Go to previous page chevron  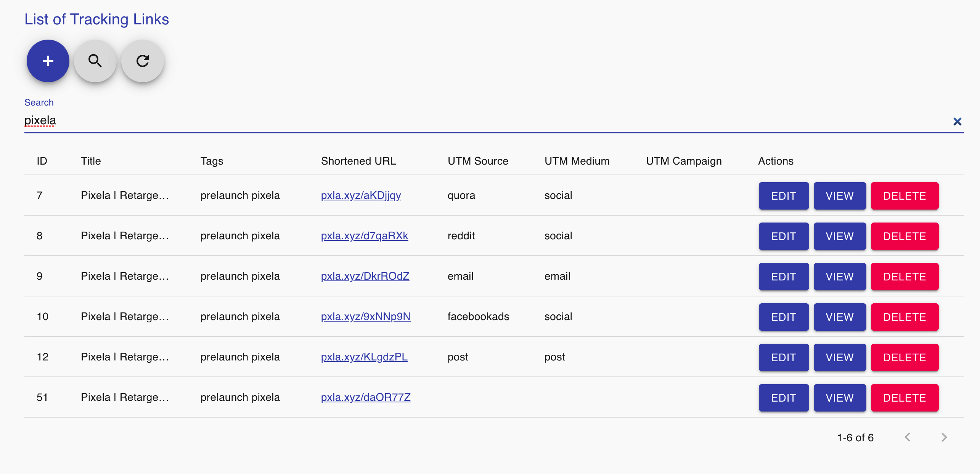click(x=908, y=437)
